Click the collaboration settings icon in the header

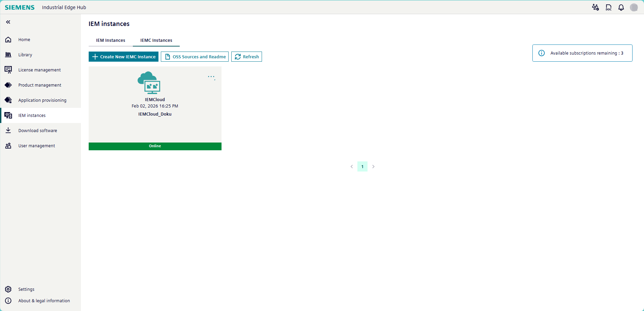pos(595,7)
